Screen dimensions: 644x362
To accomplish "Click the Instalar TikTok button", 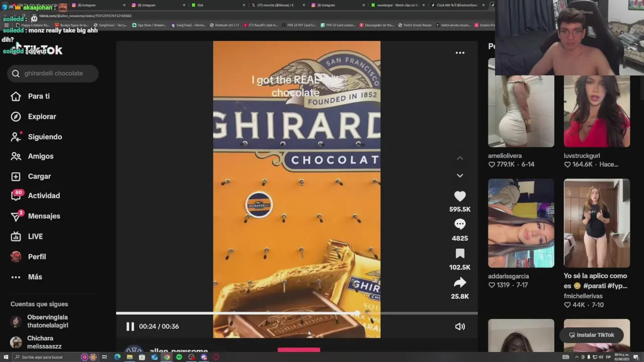I will [x=591, y=335].
